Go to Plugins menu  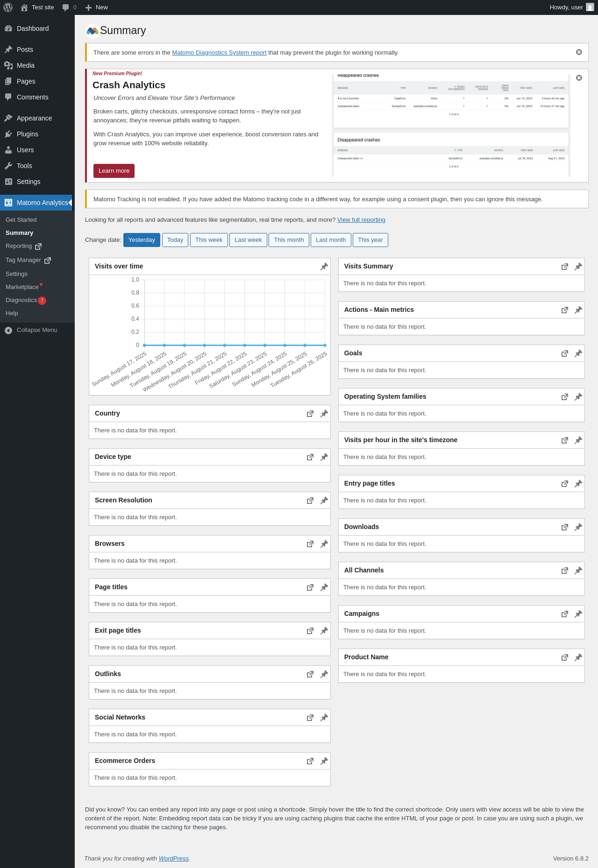pos(37,134)
